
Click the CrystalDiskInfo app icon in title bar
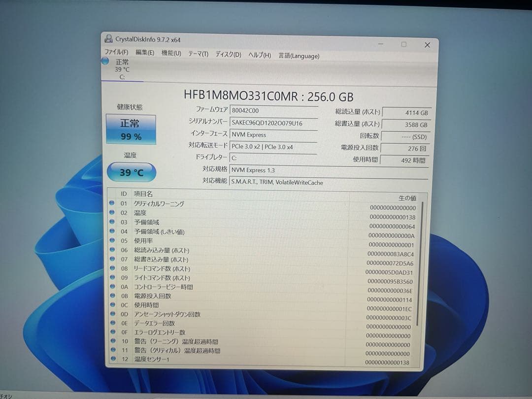pyautogui.click(x=108, y=39)
